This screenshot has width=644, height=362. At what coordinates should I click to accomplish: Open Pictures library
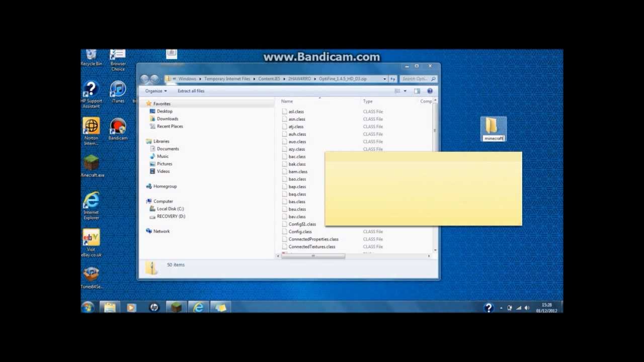pyautogui.click(x=164, y=164)
